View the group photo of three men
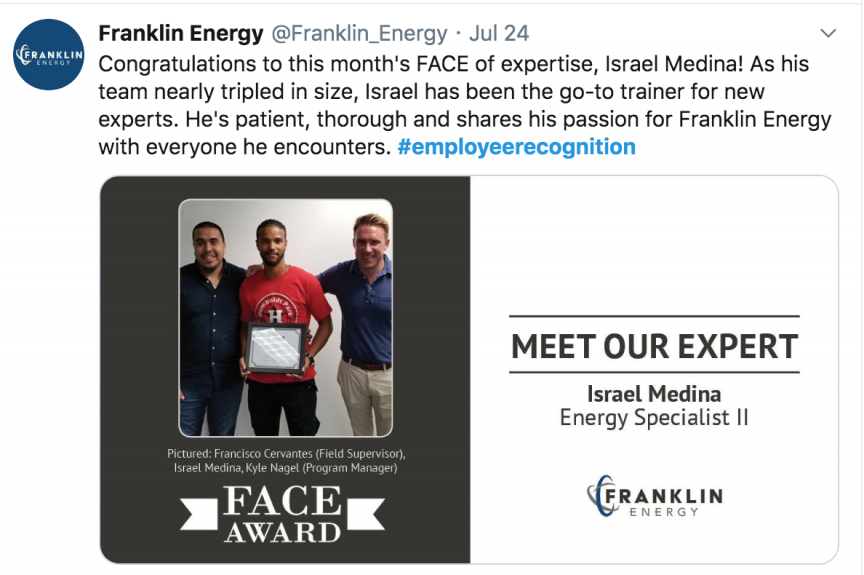The image size is (864, 575). click(x=285, y=318)
